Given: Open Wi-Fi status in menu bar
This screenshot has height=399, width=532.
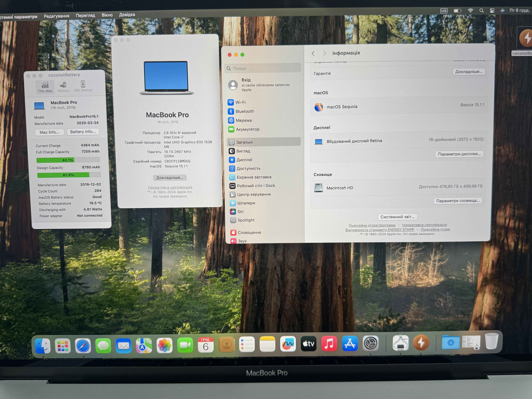Looking at the screenshot, I should 470,11.
